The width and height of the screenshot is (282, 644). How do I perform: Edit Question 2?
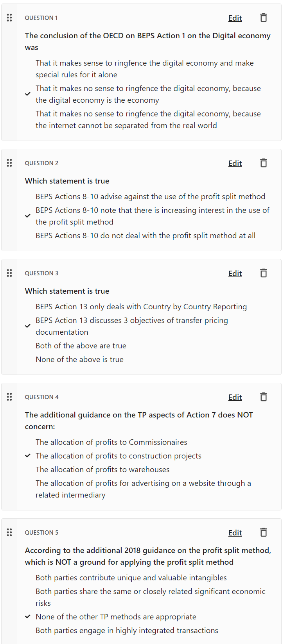pos(235,163)
